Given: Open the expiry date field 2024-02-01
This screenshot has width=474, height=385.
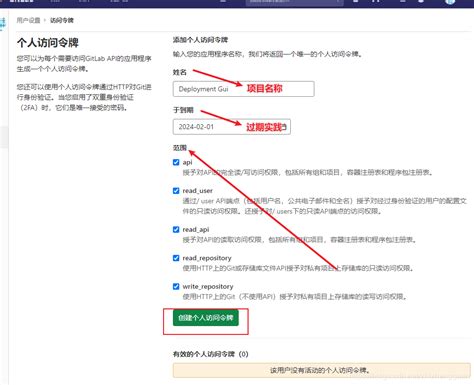Looking at the screenshot, I should (232, 127).
